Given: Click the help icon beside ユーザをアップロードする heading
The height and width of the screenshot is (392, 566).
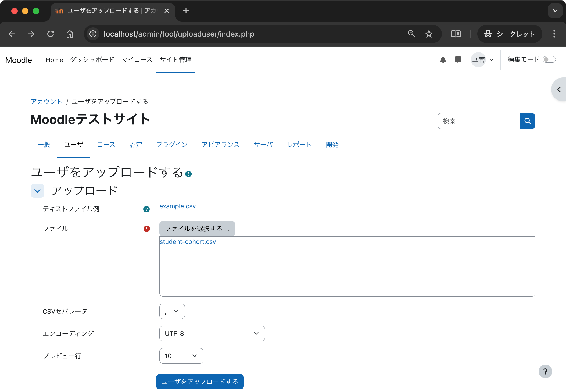Looking at the screenshot, I should [x=188, y=174].
